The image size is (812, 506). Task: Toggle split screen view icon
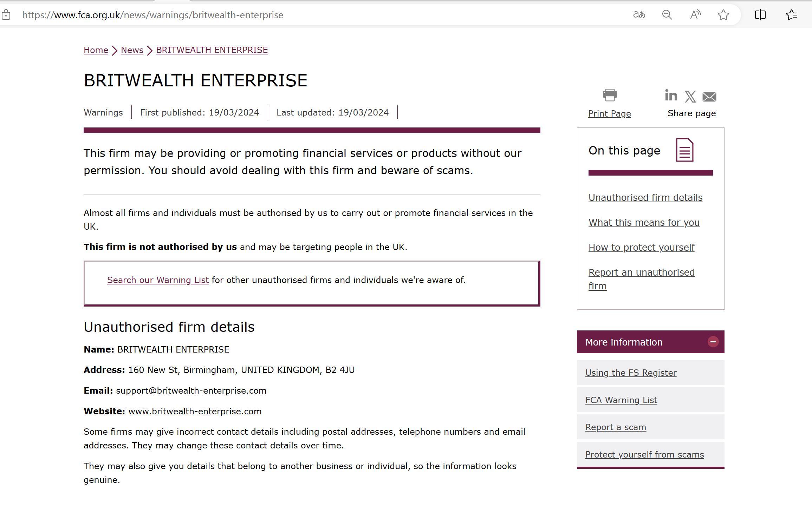pyautogui.click(x=760, y=15)
